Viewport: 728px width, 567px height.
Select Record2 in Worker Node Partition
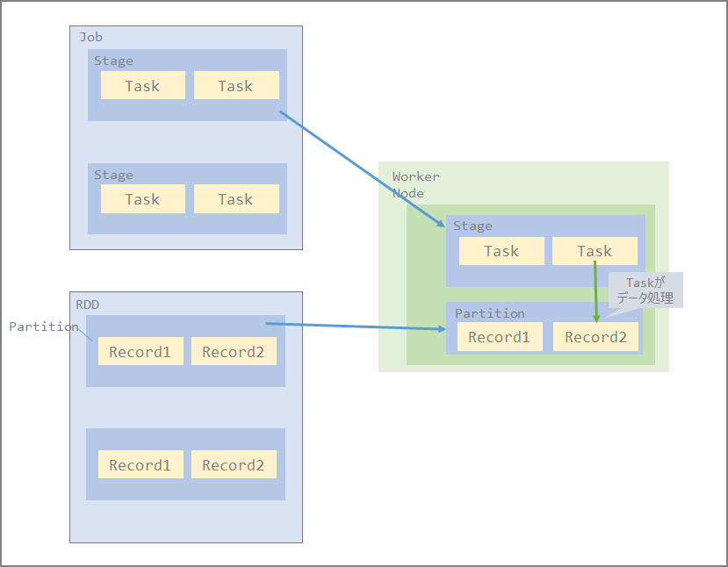(595, 337)
